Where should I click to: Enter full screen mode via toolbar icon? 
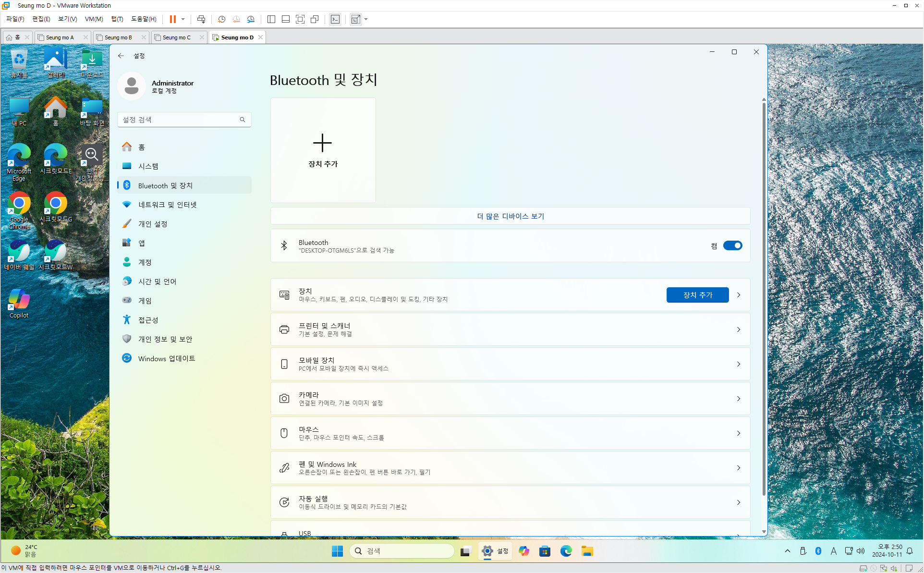[300, 19]
